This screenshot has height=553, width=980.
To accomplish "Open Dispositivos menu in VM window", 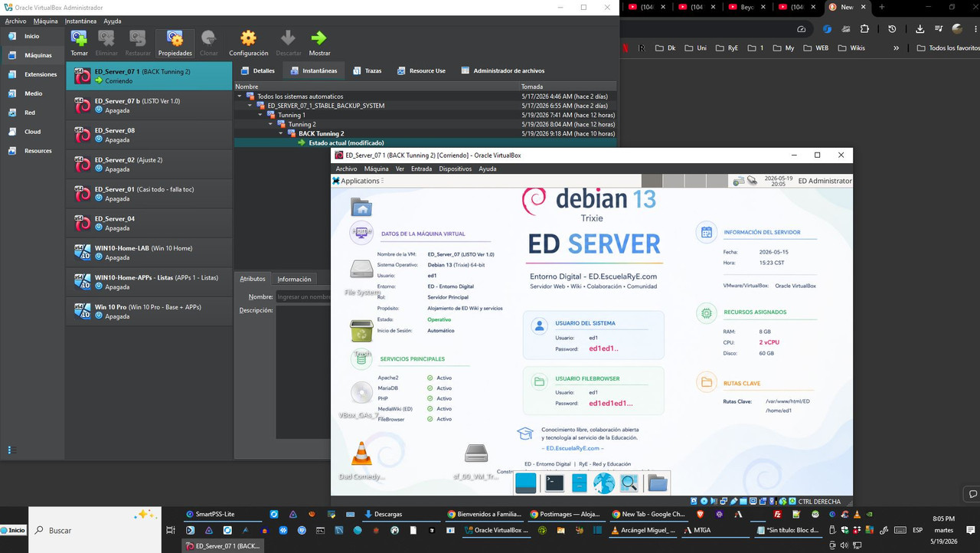I will click(x=455, y=169).
